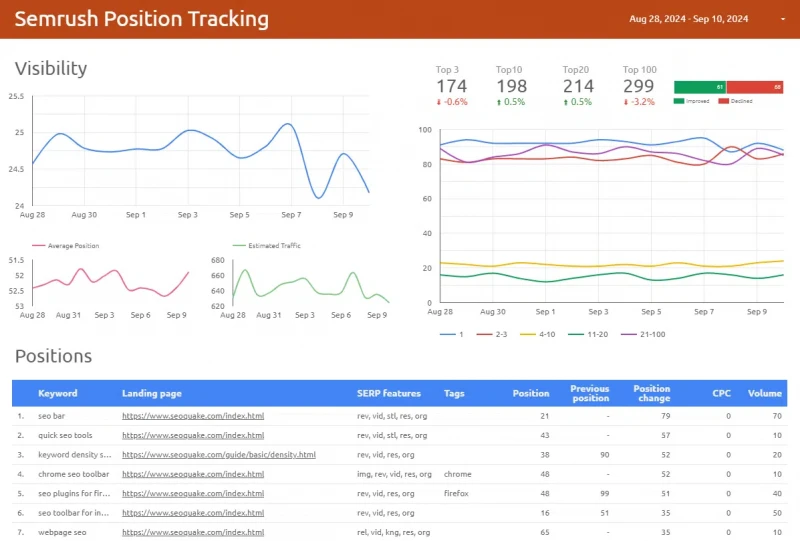
Task: Open the date range dropdown arrow
Action: (783, 19)
